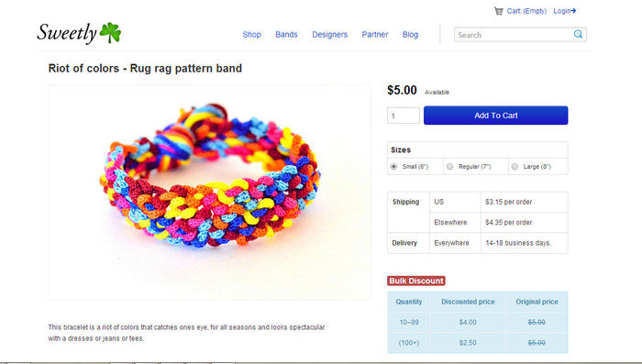The image size is (642, 364).
Task: Click the colorful bracelet product image
Action: point(210,193)
